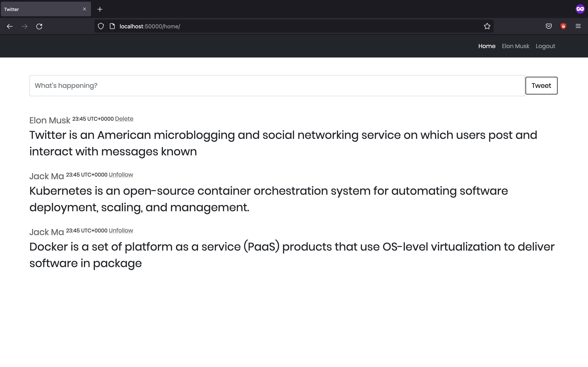588x367 pixels.
Task: Click the What's happening text field
Action: point(277,86)
